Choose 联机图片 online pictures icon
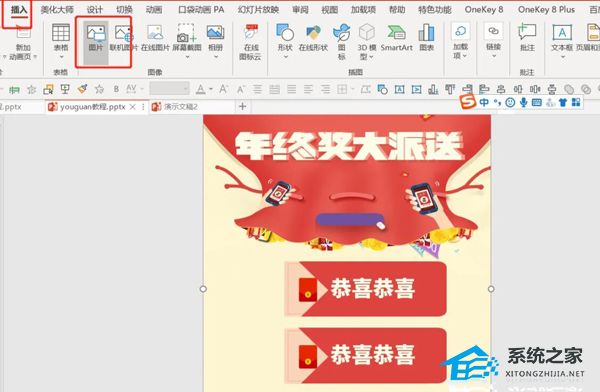Screen dimensions: 600x392 [x=123, y=38]
